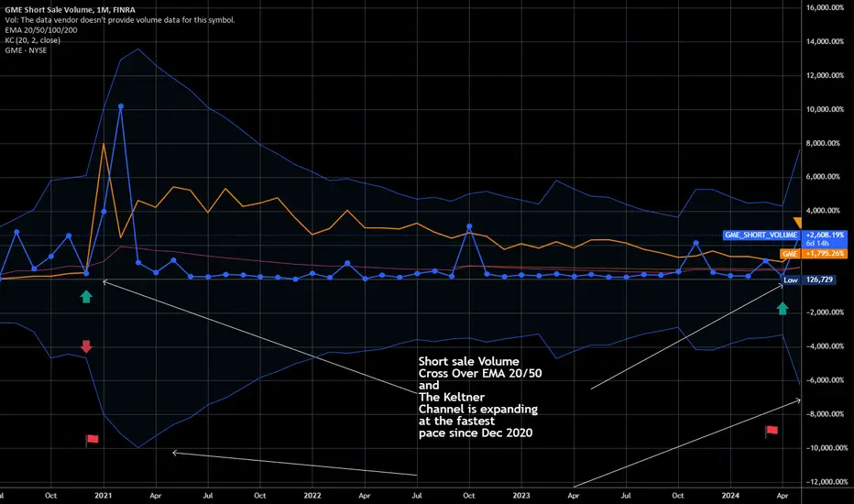Select the October 2022 short volume spike point
Screen dimensions: 854x504
coord(469,226)
